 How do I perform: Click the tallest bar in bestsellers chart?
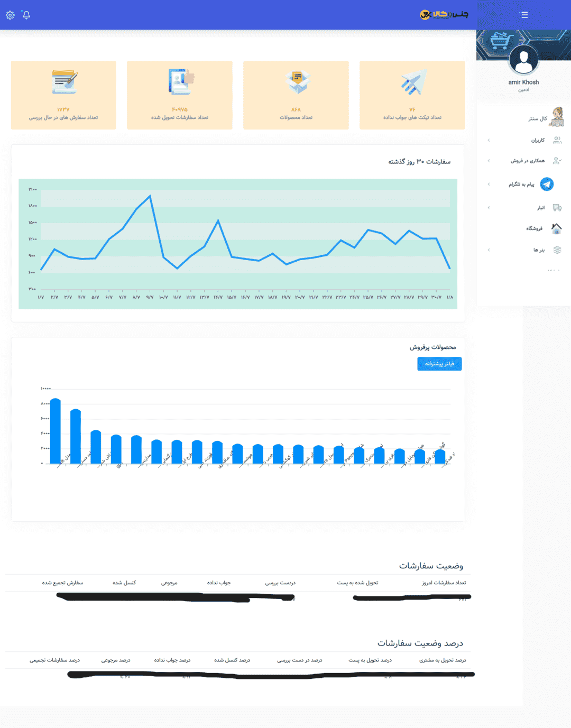coord(55,431)
